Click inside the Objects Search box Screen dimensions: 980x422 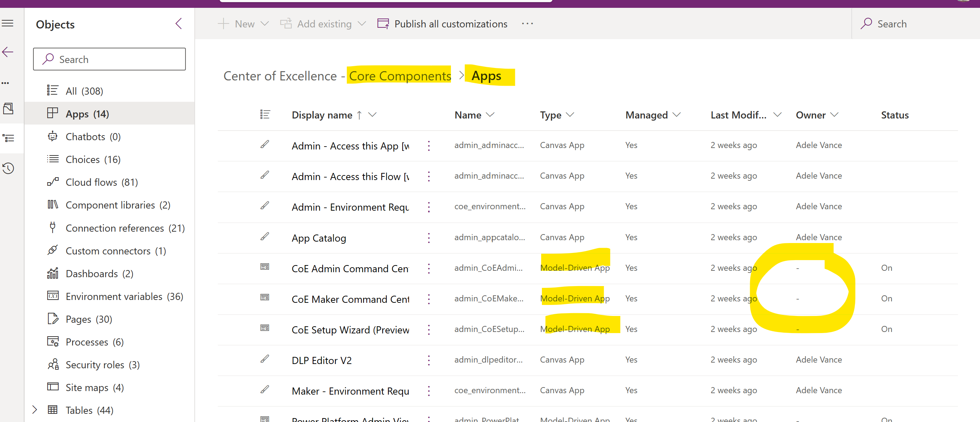(109, 59)
